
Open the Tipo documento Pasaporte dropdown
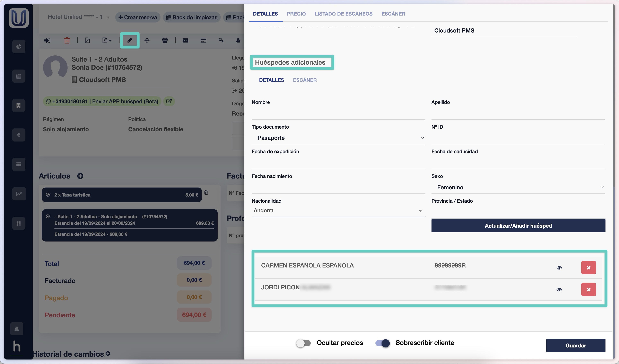[x=338, y=138]
